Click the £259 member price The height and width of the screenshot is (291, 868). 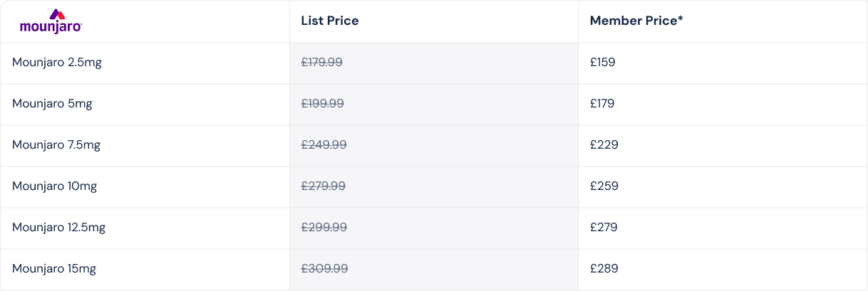click(x=604, y=186)
